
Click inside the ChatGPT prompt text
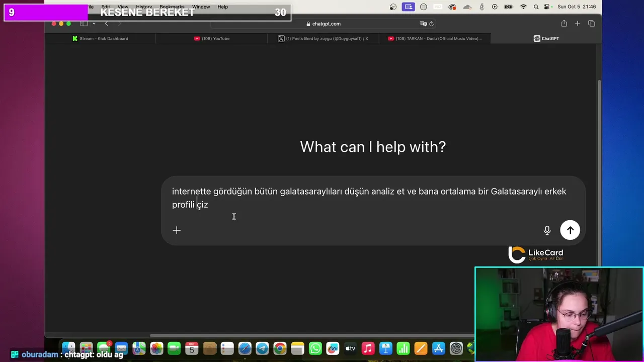[x=369, y=198]
